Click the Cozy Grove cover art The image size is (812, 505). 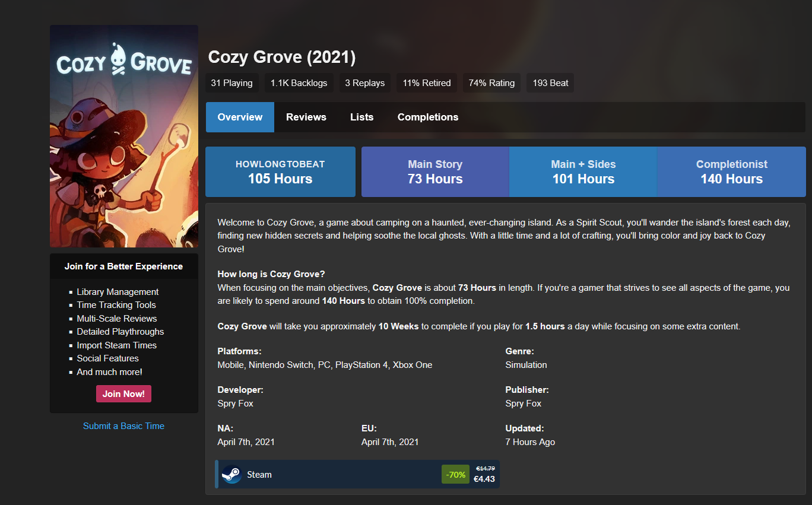click(x=124, y=136)
